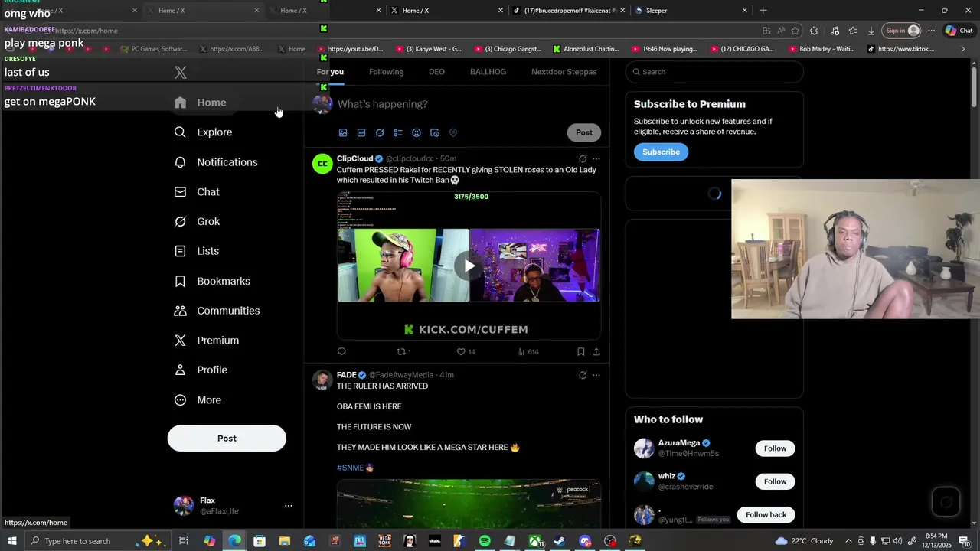Click the Premium X icon in sidebar
The width and height of the screenshot is (980, 551).
(x=180, y=341)
